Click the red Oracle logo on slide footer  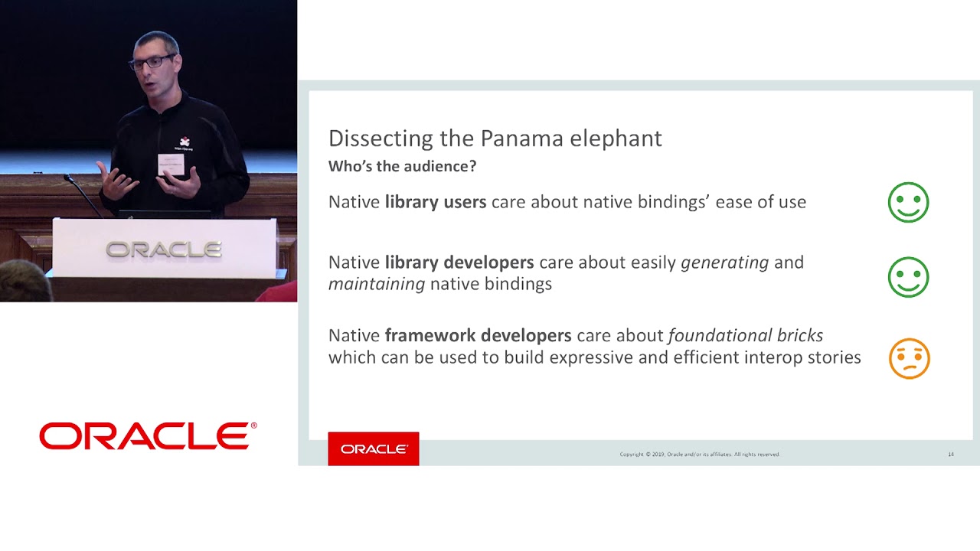tap(374, 448)
